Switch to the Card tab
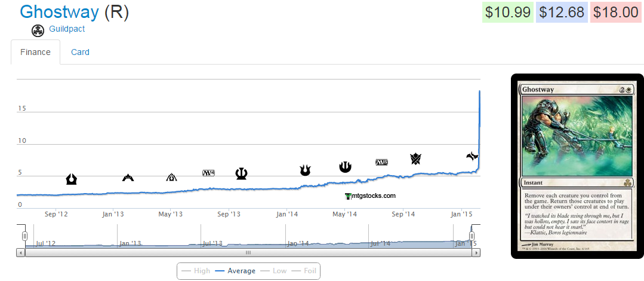The height and width of the screenshot is (281, 644). tap(80, 52)
